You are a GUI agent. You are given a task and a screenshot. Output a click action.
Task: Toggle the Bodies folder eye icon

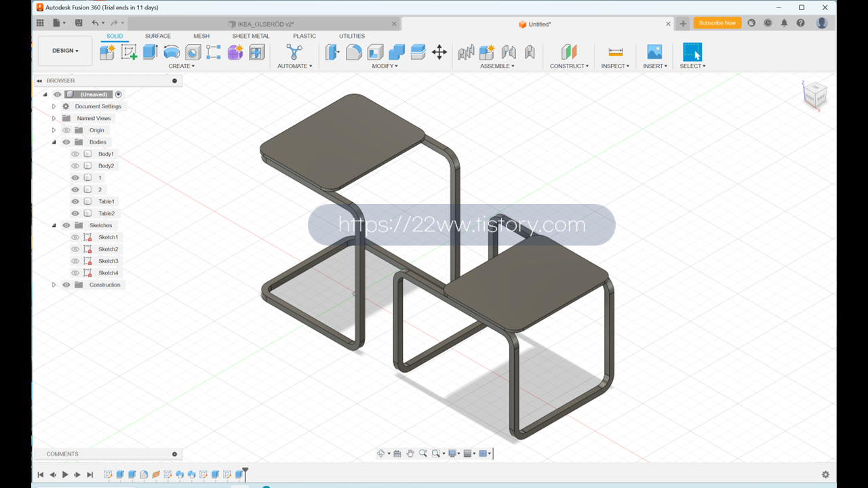[66, 142]
